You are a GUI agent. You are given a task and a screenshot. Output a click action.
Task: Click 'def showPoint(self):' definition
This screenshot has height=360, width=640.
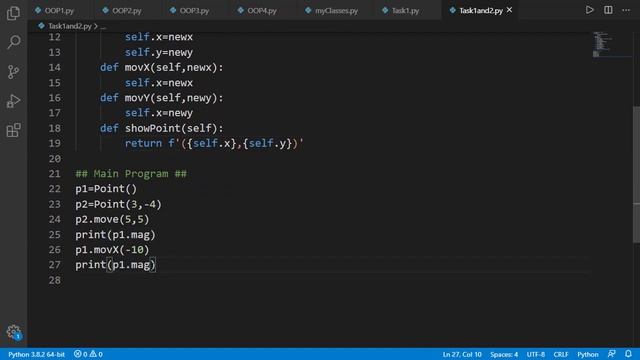[x=162, y=128]
